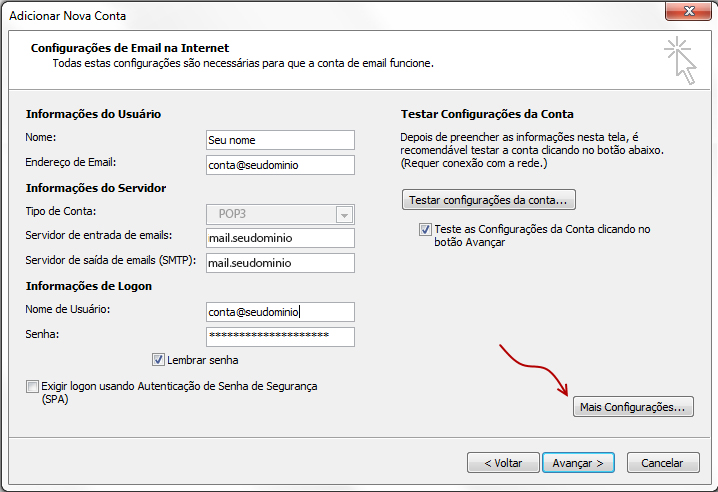This screenshot has width=718, height=492.
Task: Click the Nome field with Seu nome
Action: pos(279,140)
